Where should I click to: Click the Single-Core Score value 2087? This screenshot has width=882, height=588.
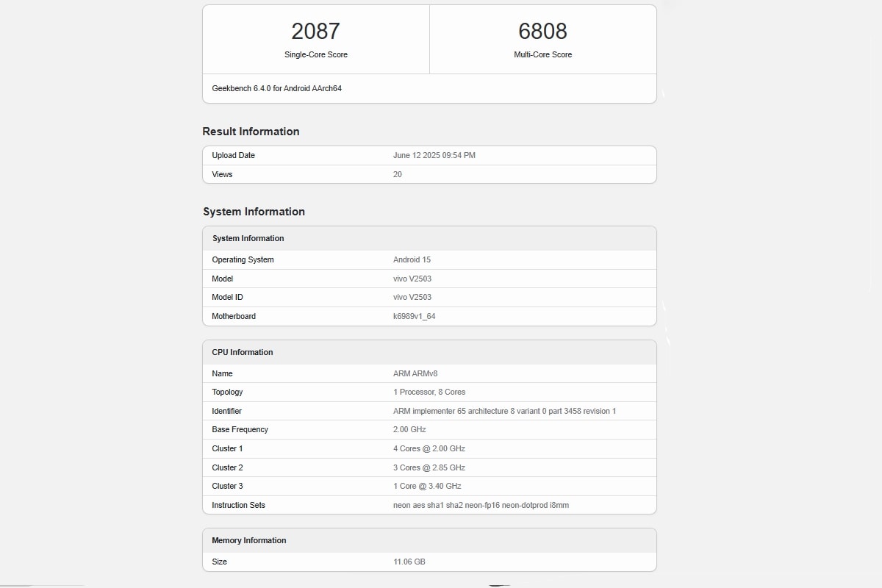(x=315, y=31)
